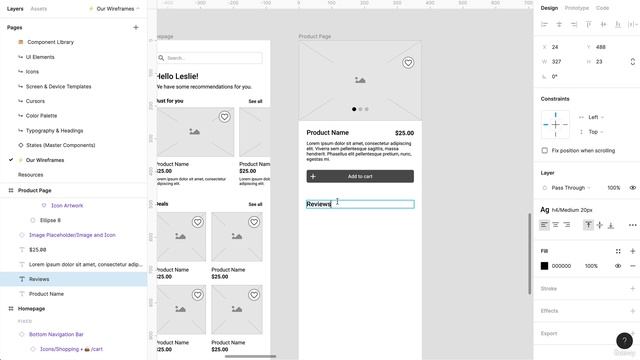Open Typography & Headings page
Screen dimensions: 640x360
tap(54, 131)
